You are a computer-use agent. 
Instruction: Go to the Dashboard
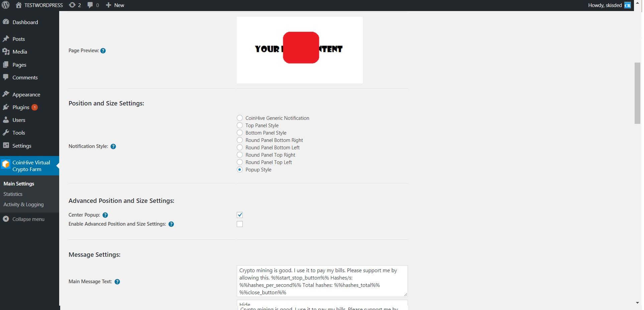pos(25,22)
